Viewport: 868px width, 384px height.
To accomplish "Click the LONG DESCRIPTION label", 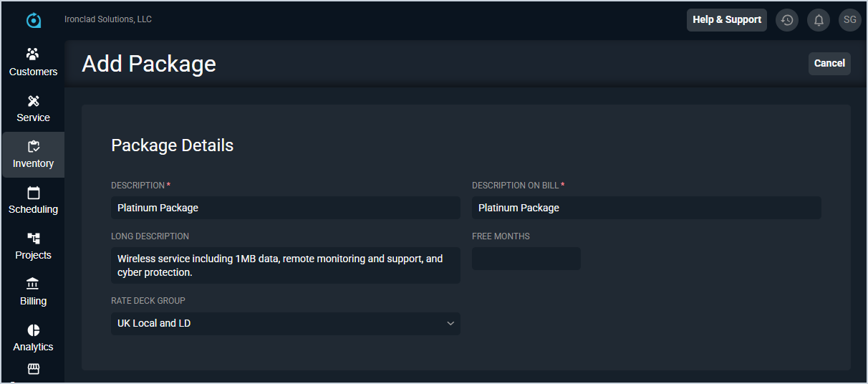I will coord(150,236).
